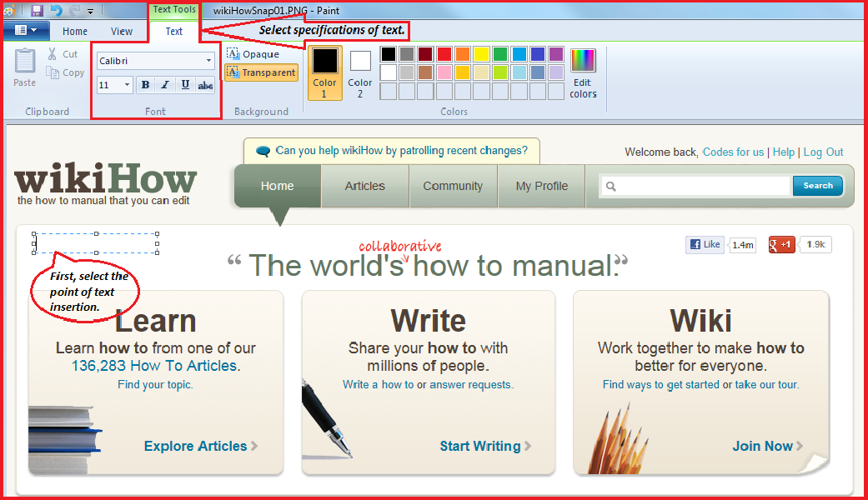Open the Customize Quick Access Toolbar arrow
Screen dimensions: 868x500
(x=90, y=11)
